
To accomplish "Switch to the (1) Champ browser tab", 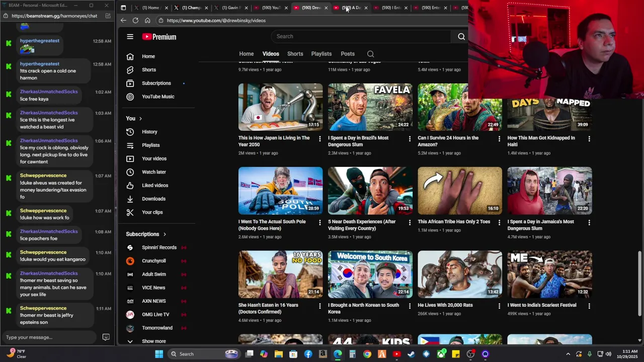I will [x=191, y=8].
